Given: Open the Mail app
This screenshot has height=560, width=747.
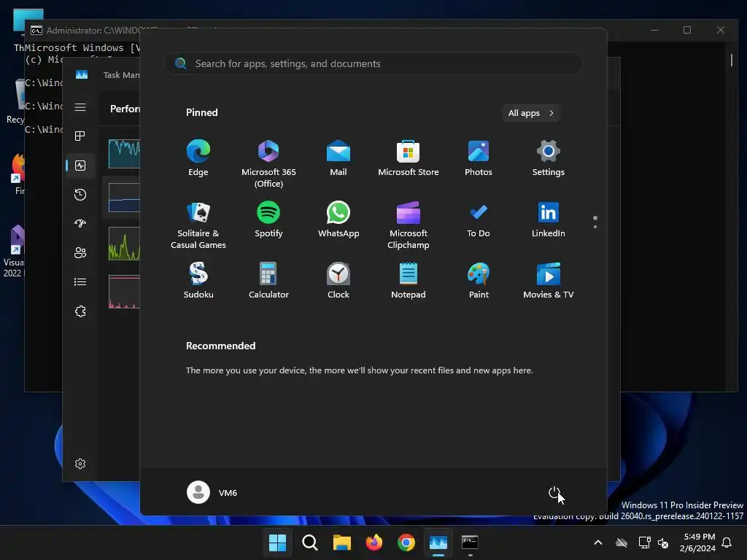Looking at the screenshot, I should (338, 158).
